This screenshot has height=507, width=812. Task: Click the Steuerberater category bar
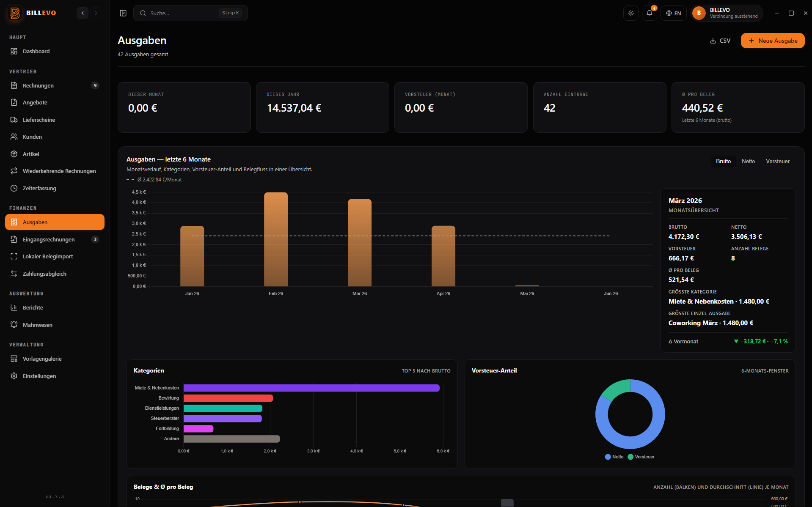tap(223, 418)
